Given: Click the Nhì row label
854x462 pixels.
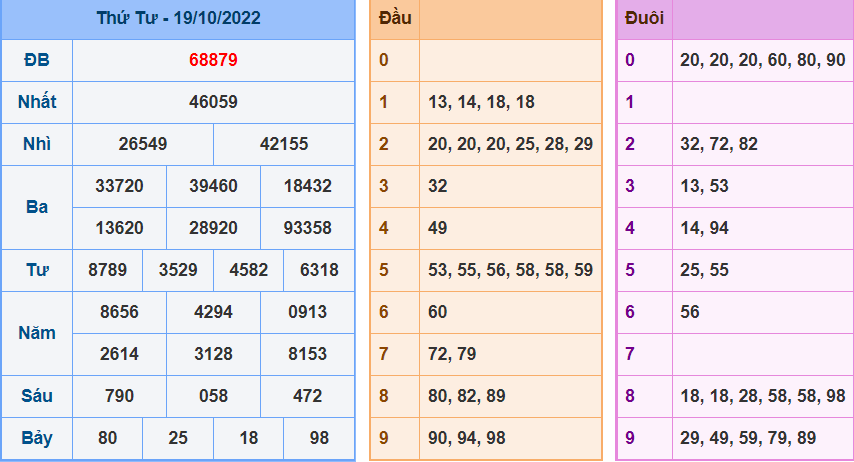Looking at the screenshot, I should (37, 144).
